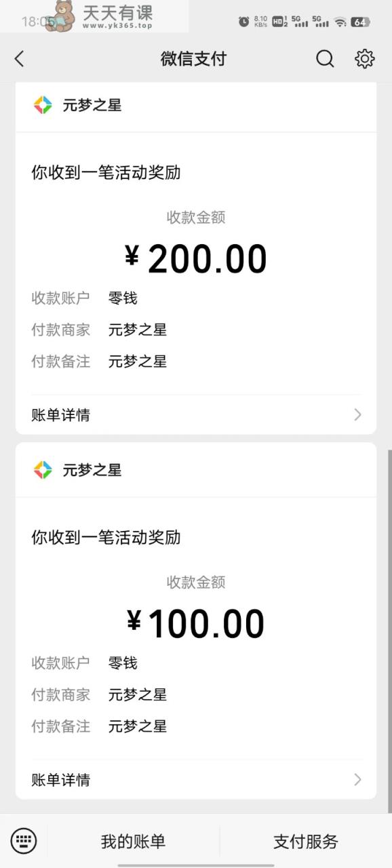Tap the 元梦之星 title of the second card
392x868 pixels.
92,470
